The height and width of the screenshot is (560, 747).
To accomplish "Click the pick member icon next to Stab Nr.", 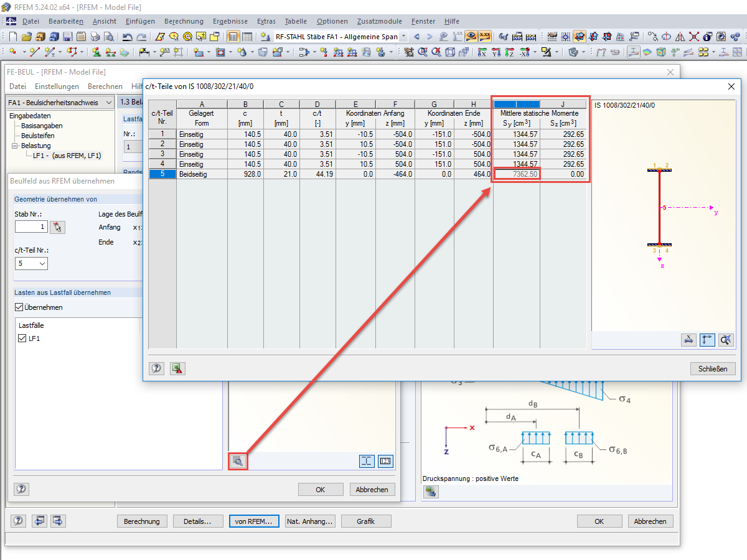I will (x=58, y=227).
